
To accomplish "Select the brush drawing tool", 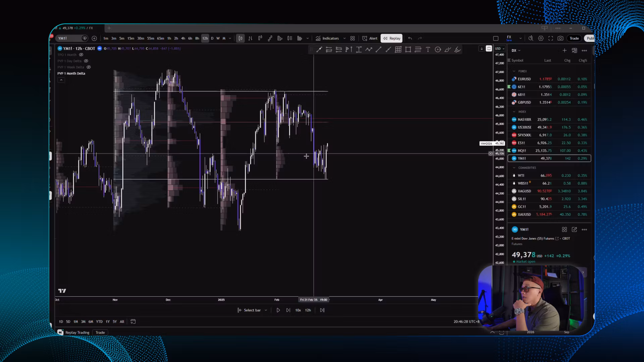I will tap(448, 50).
